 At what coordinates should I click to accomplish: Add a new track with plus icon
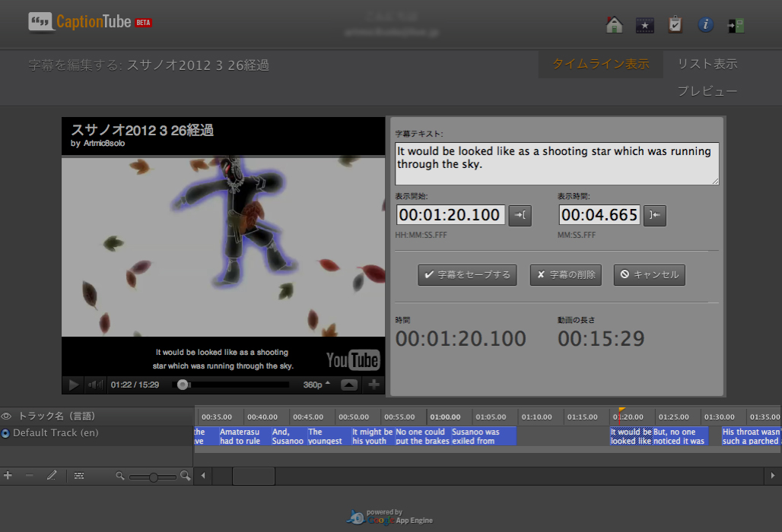tap(8, 475)
